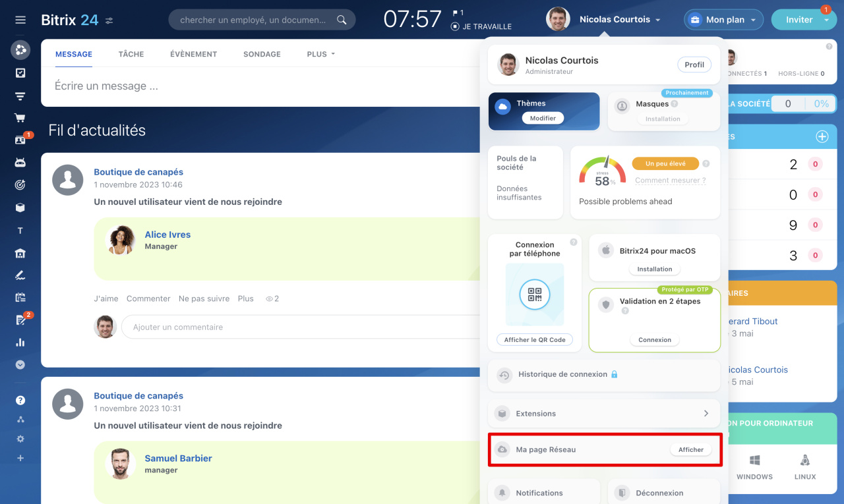
Task: Click the help icon beside Un peu élevé
Action: tap(706, 163)
